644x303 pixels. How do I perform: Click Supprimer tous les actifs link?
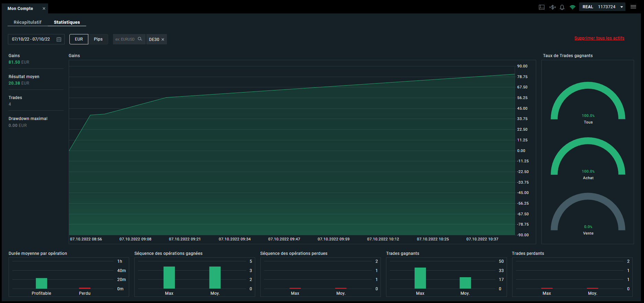pyautogui.click(x=599, y=38)
